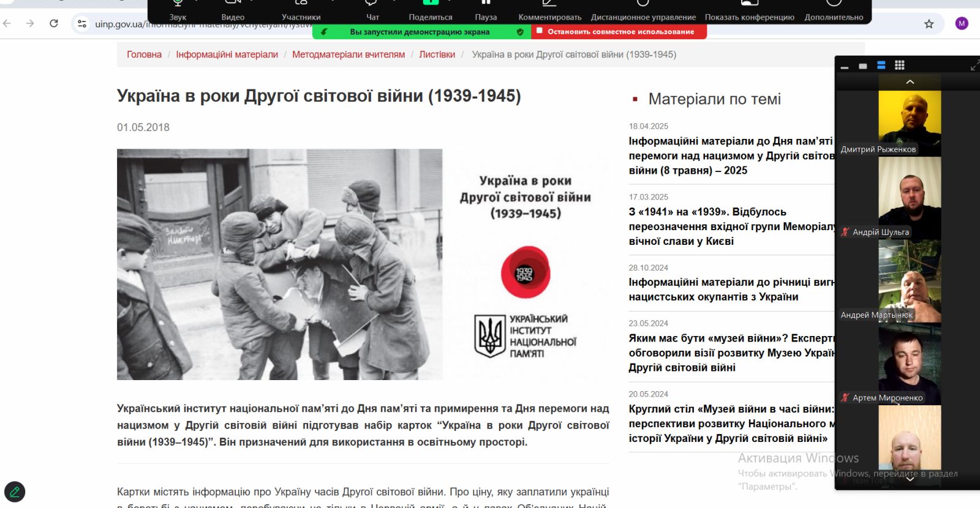
Task: Open the Zoom Чат panel
Action: [x=372, y=11]
